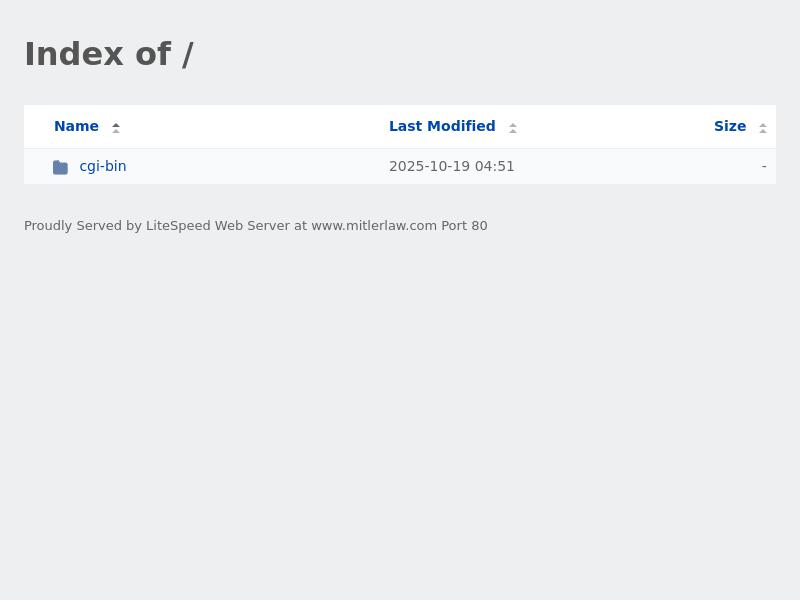Click the down arrow beside Size
The image size is (800, 600).
(763, 131)
